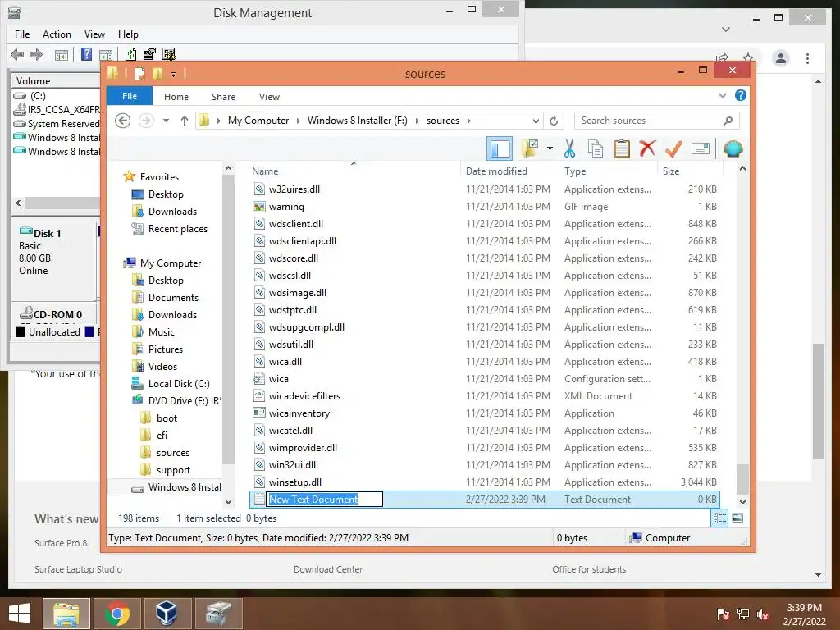Click the Refresh button by address bar
Image resolution: width=840 pixels, height=630 pixels.
(x=554, y=121)
